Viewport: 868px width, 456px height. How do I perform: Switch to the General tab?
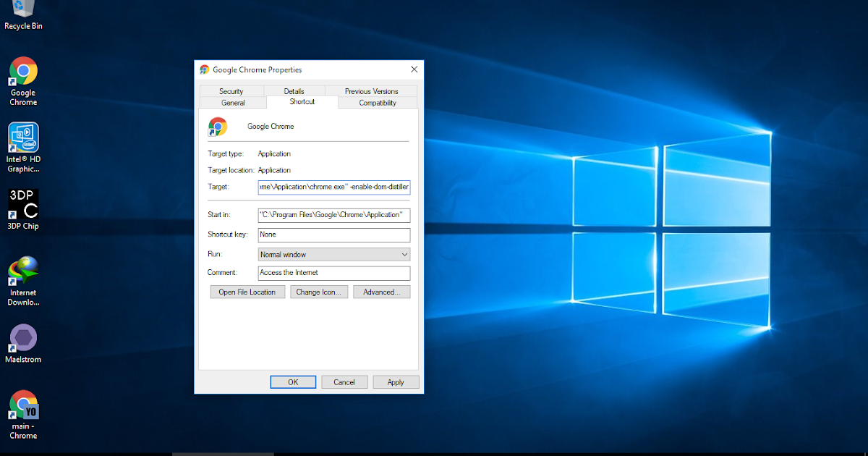[x=233, y=103]
